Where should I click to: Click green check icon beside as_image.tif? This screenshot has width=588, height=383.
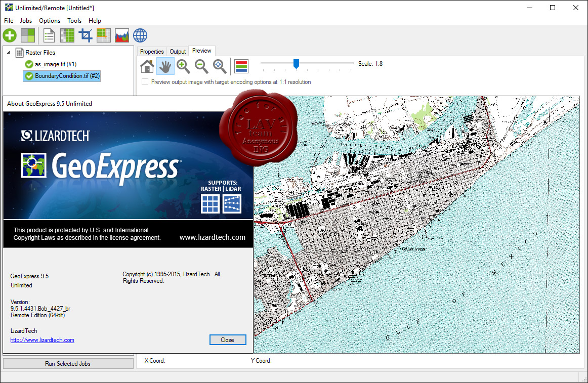pyautogui.click(x=29, y=64)
